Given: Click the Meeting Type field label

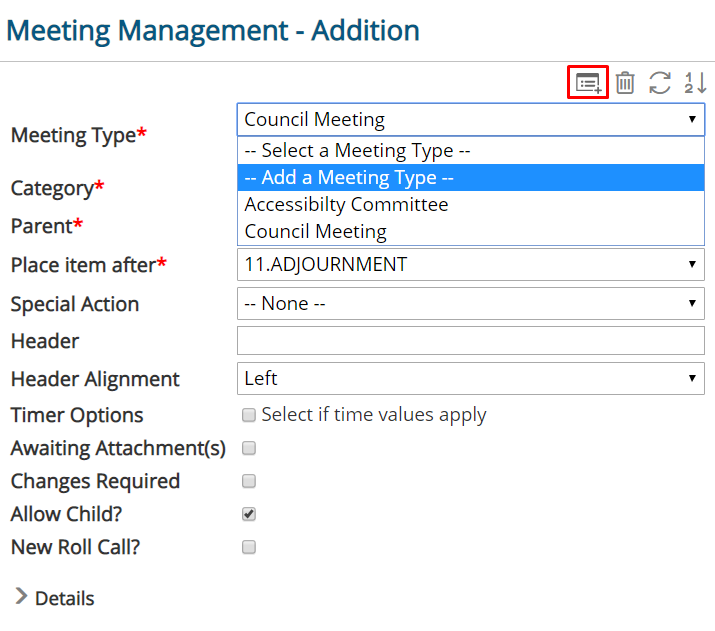Looking at the screenshot, I should 78,135.
